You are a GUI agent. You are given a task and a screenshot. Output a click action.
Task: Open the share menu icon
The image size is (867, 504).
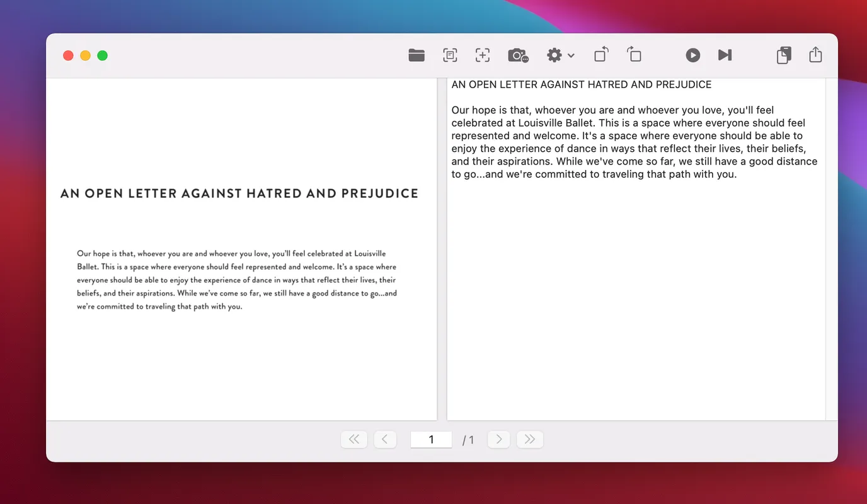pos(815,55)
